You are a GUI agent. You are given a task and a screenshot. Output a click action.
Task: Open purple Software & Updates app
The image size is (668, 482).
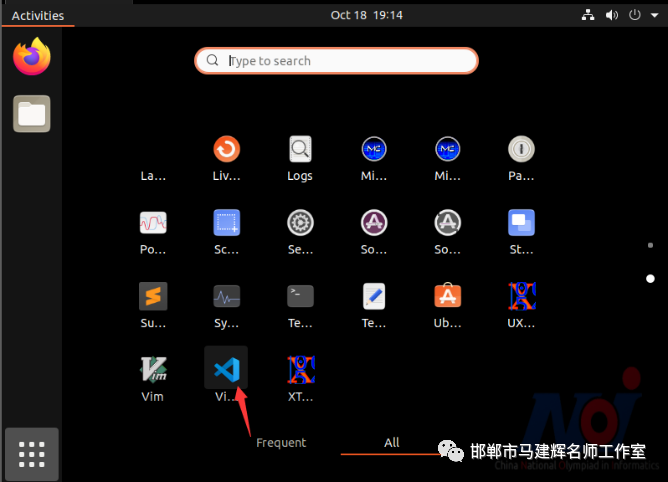(374, 222)
